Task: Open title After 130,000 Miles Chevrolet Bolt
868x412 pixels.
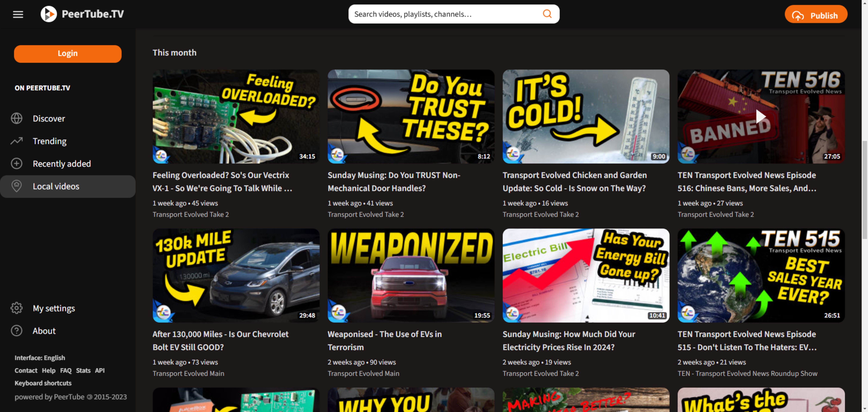Action: coord(221,340)
